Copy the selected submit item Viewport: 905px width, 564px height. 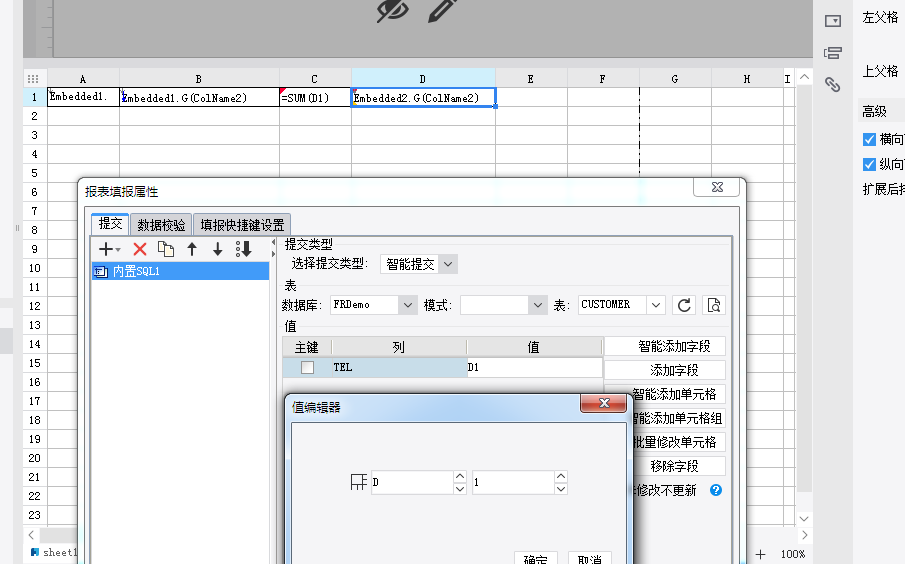[x=166, y=249]
